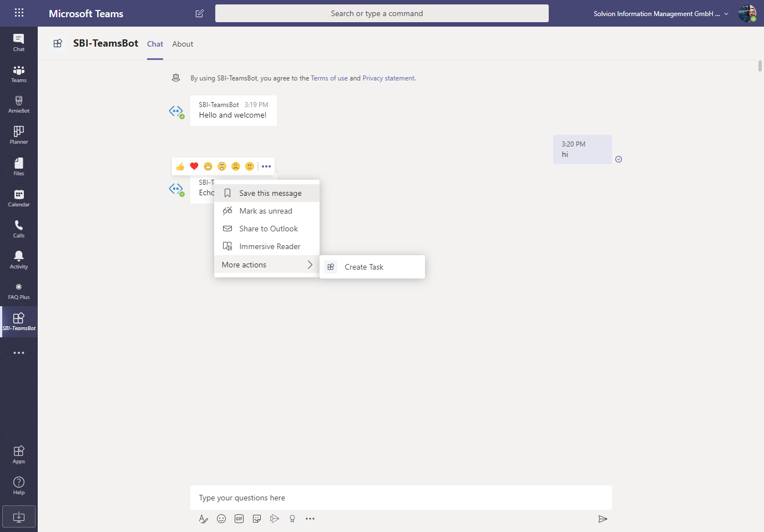764x532 pixels.
Task: Click the download desktop app button
Action: tap(19, 516)
